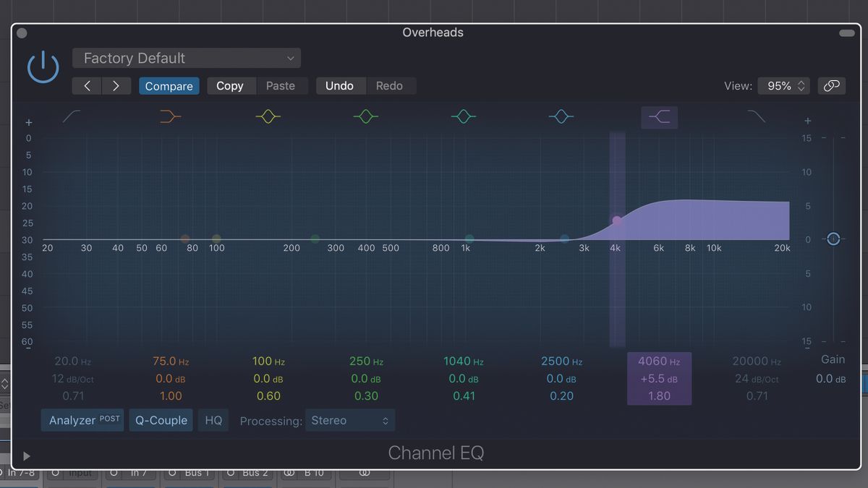Viewport: 868px width, 488px height.
Task: Click the link chain icon near View
Action: (x=832, y=85)
